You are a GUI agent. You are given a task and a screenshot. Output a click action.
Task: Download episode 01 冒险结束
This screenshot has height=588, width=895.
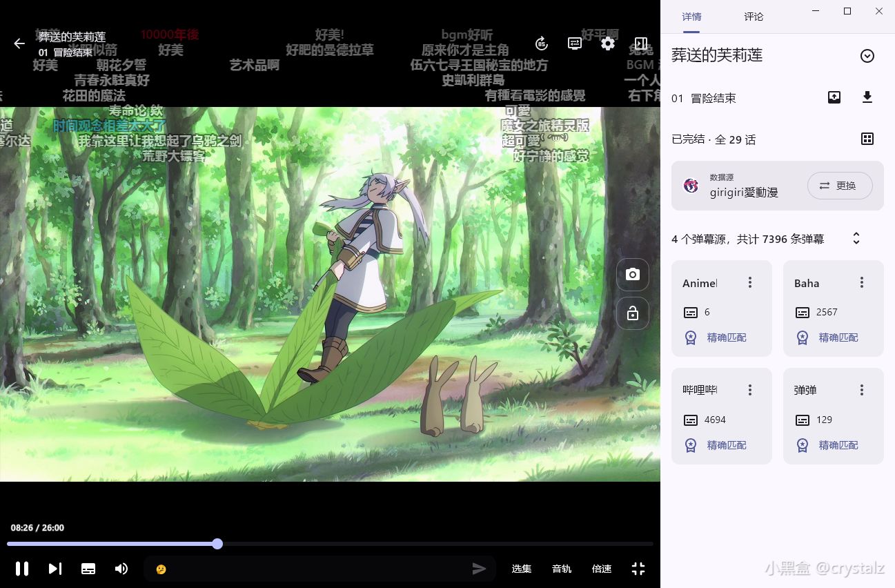867,97
